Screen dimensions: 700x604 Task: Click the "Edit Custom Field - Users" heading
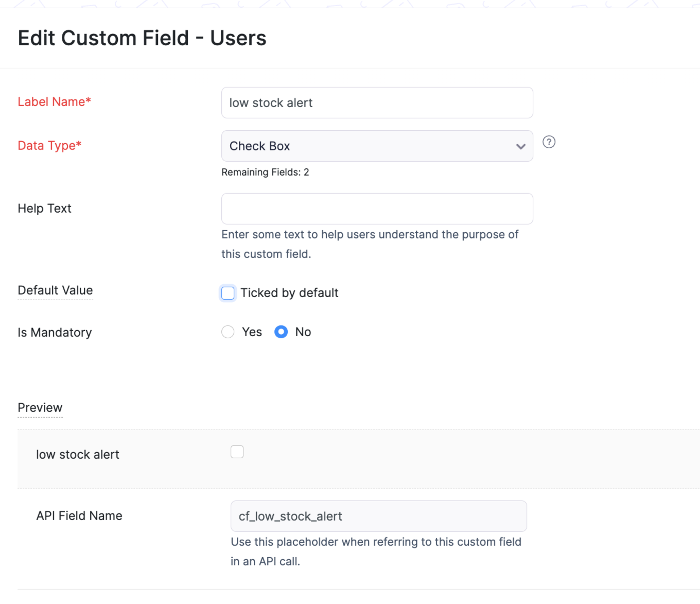[142, 38]
